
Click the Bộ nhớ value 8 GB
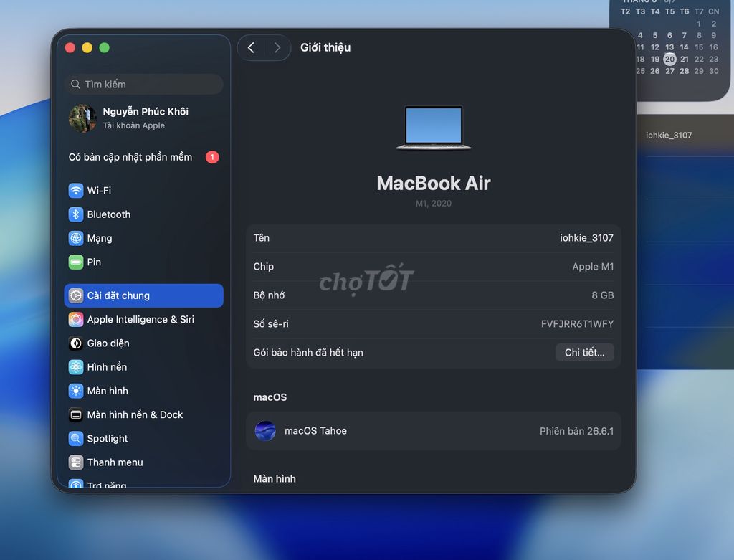[602, 295]
